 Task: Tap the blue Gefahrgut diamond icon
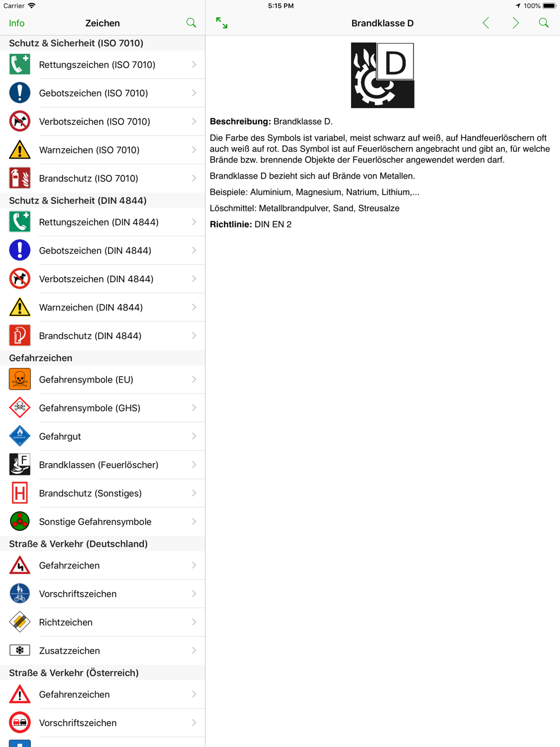pos(20,436)
